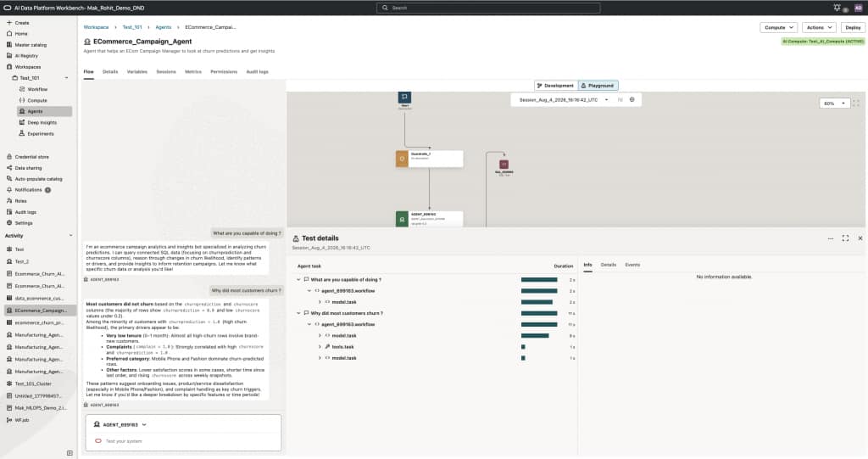
Task: Expand the tools.task row
Action: (320, 347)
